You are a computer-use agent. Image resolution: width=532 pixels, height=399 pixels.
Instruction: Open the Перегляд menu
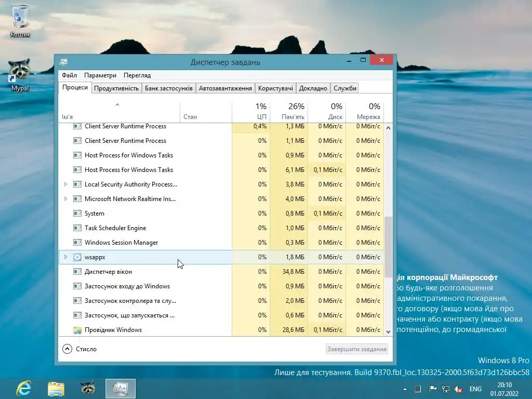point(137,75)
